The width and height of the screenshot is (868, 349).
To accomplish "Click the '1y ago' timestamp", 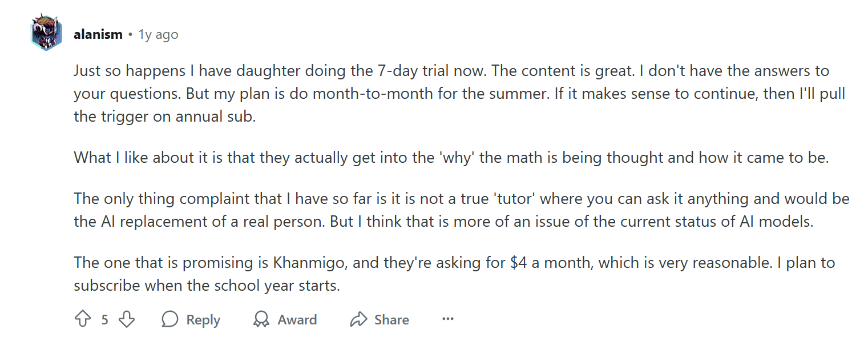I will pos(158,34).
